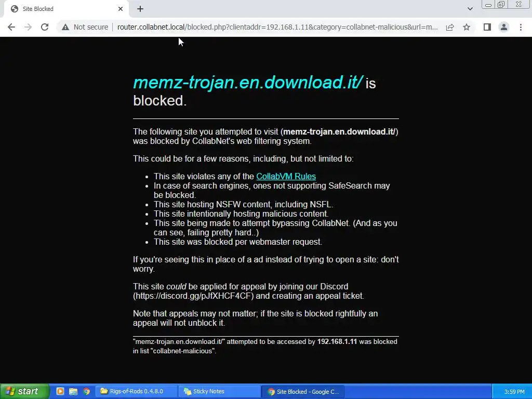Minimize the Chrome window
This screenshot has height=399, width=532.
coord(488,5)
